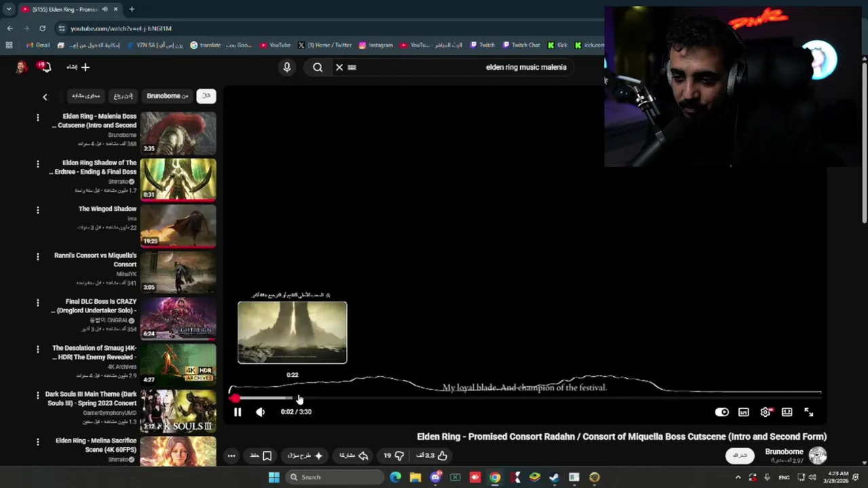Dislike the video with thumbs down

394,455
